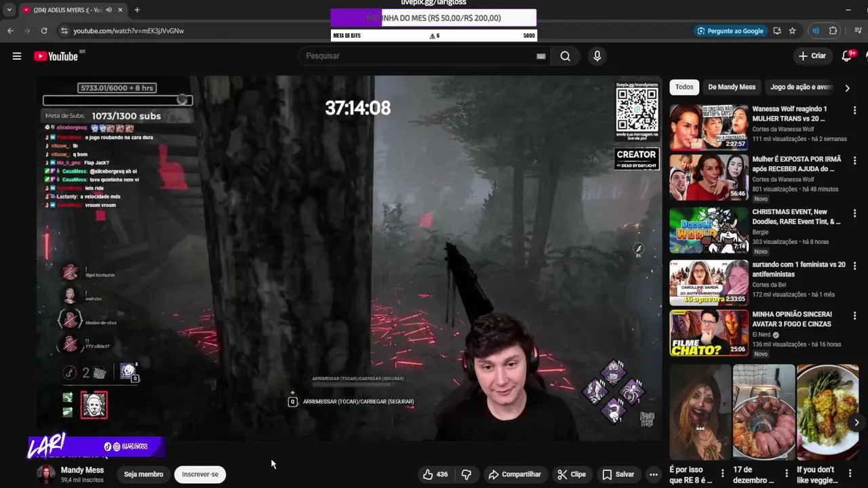Save video with Salvar button
868x488 pixels.
pyautogui.click(x=618, y=474)
